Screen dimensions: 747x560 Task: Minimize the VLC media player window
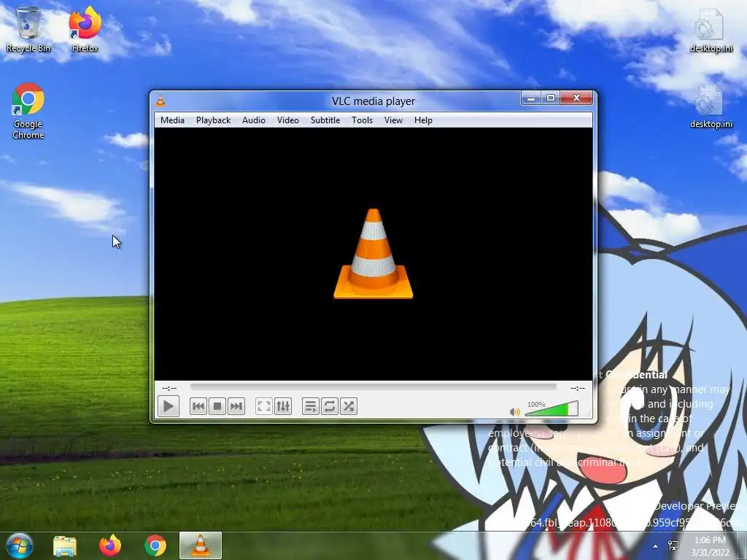531,98
